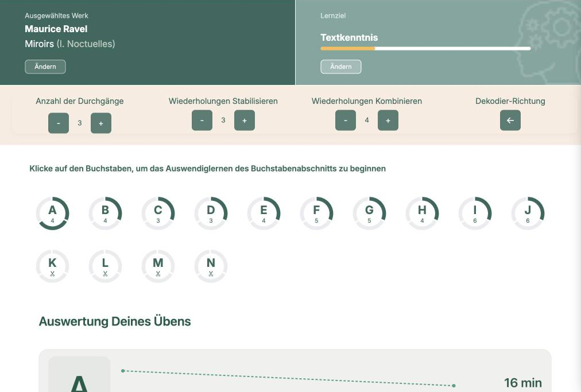This screenshot has width=581, height=392.
Task: Choose letter section I
Action: [x=475, y=213]
